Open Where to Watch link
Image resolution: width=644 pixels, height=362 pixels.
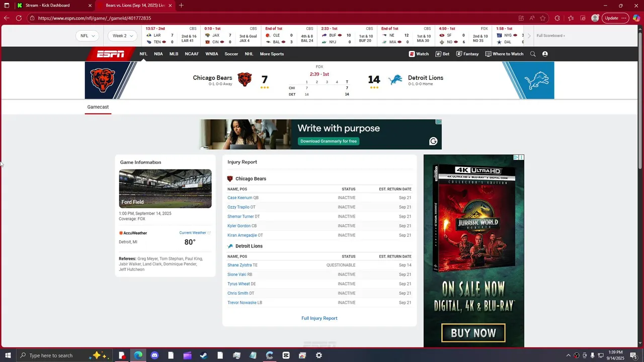tap(504, 54)
